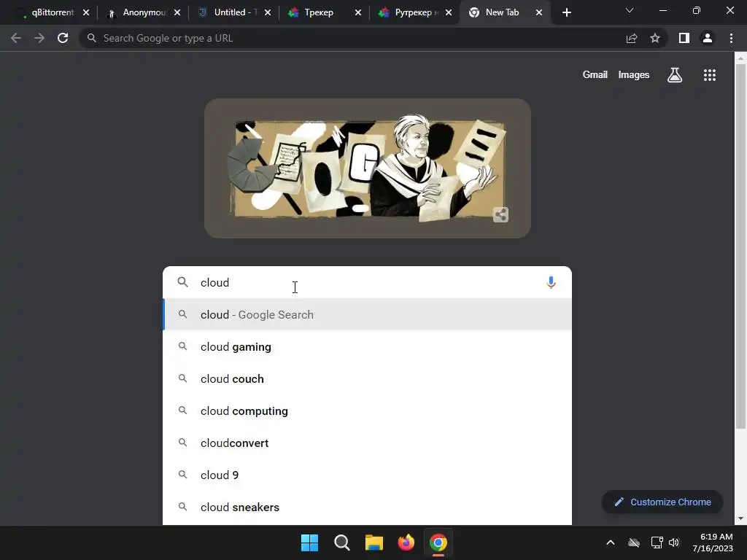Bookmark this tab with the star icon

[x=655, y=38]
